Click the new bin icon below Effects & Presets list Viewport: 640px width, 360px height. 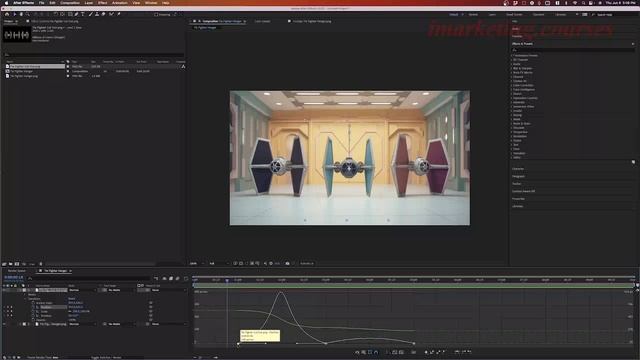[x=633, y=162]
